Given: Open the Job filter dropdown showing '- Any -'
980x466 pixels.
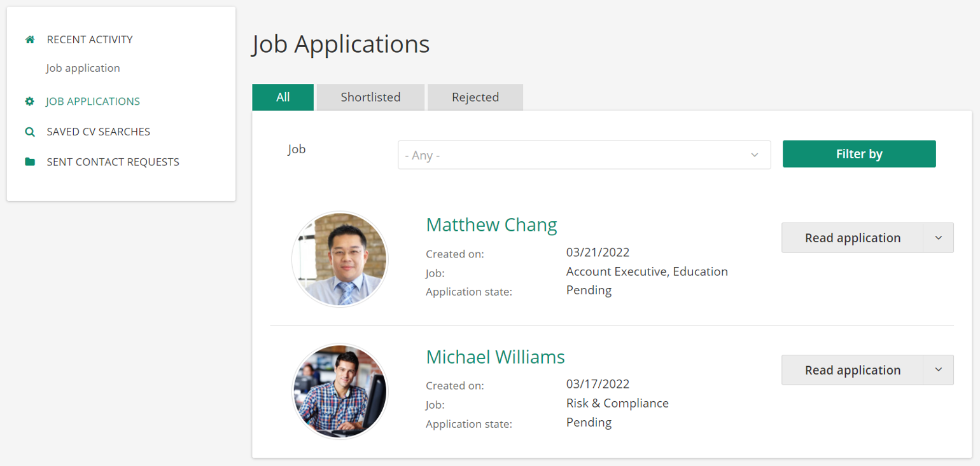Looking at the screenshot, I should (584, 154).
